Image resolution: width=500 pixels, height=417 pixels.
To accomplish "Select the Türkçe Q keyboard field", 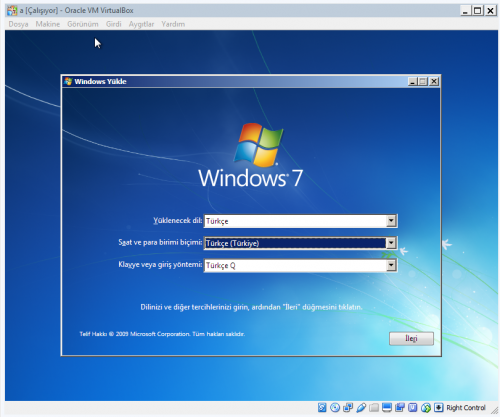I will pos(300,265).
